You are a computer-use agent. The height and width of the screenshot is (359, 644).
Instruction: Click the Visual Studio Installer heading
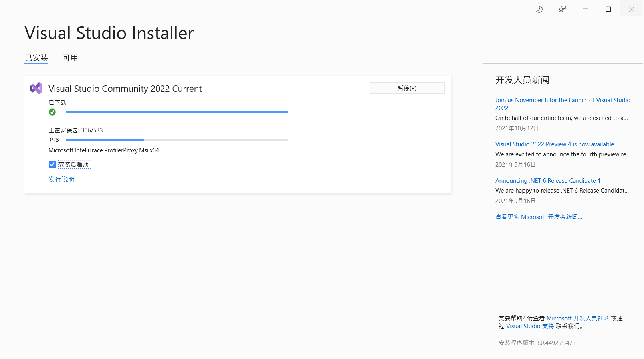pyautogui.click(x=109, y=33)
